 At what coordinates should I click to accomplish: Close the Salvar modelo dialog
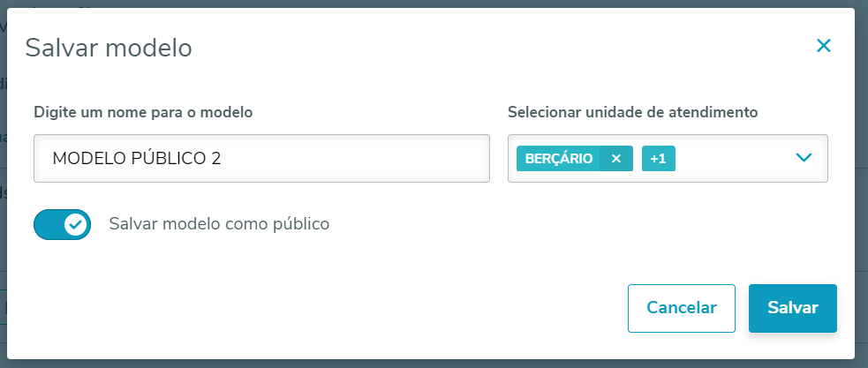[x=824, y=46]
